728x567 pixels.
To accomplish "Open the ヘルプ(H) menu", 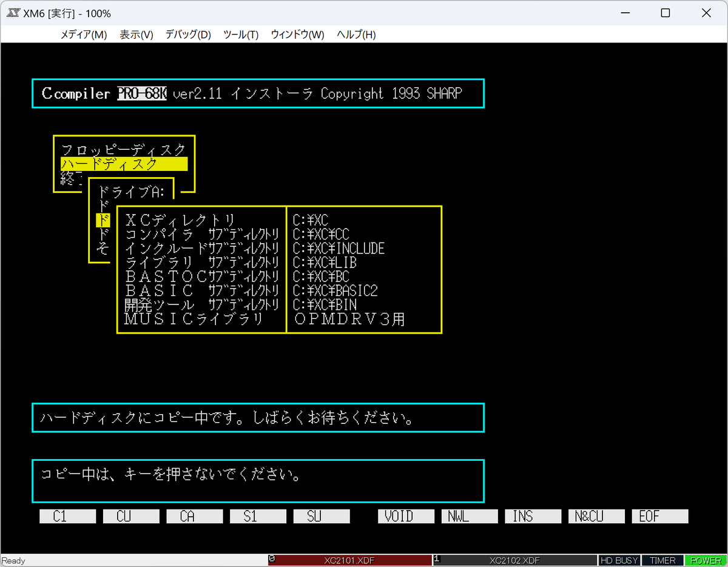I will (356, 35).
